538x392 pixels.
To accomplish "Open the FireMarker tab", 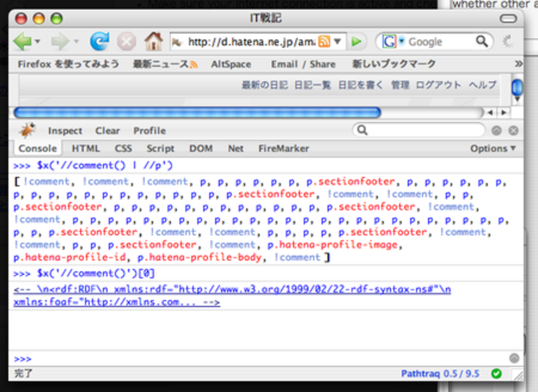I will coord(283,148).
